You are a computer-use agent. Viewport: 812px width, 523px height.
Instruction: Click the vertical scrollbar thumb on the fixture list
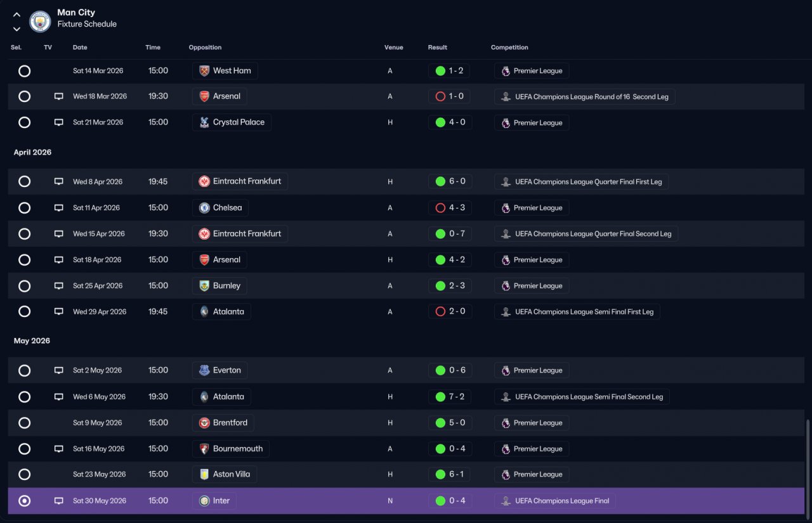[x=808, y=467]
